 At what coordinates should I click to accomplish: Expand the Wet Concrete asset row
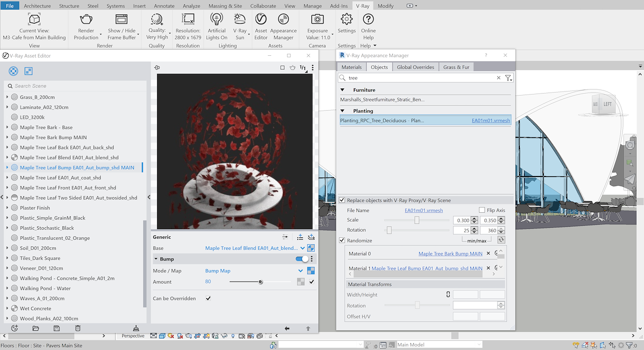pos(7,308)
